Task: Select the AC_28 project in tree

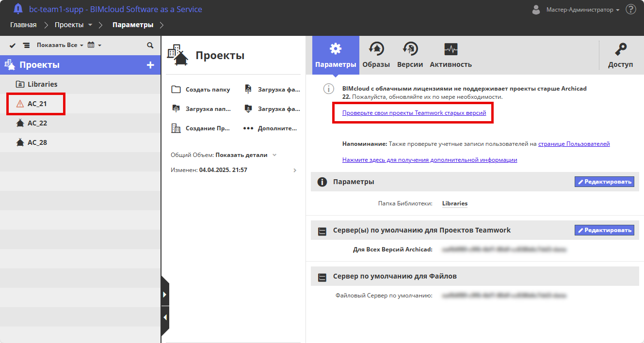Action: point(80,142)
